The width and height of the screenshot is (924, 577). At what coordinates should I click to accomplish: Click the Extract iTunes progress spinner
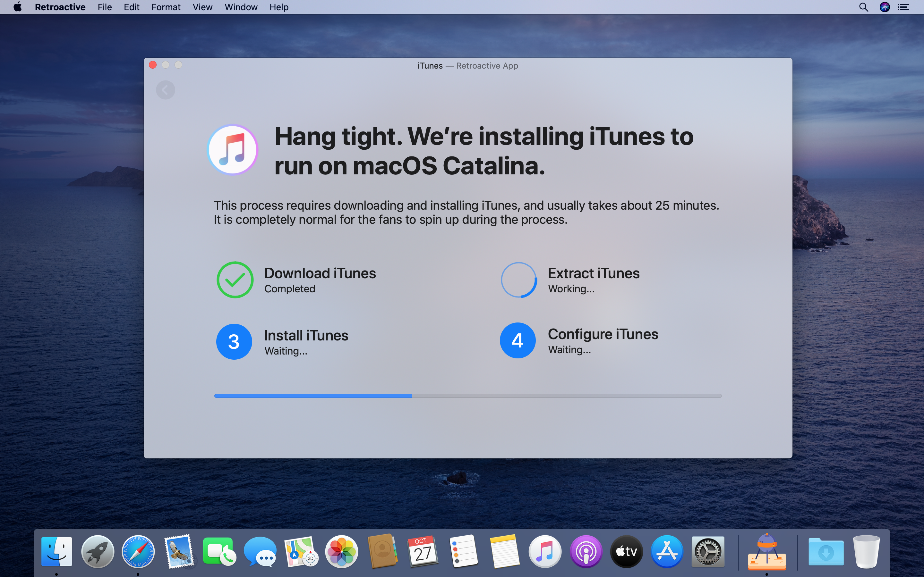pos(518,280)
